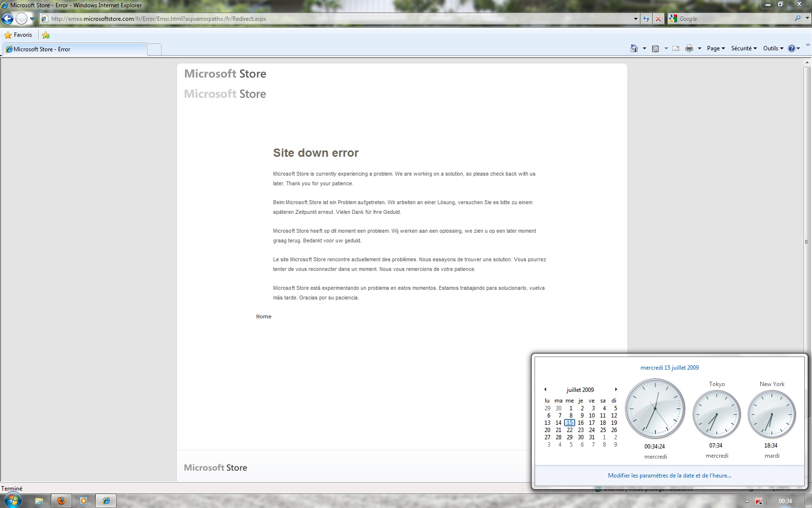Select day 15 in the calendar
Screen dimensions: 812x508
(x=570, y=423)
